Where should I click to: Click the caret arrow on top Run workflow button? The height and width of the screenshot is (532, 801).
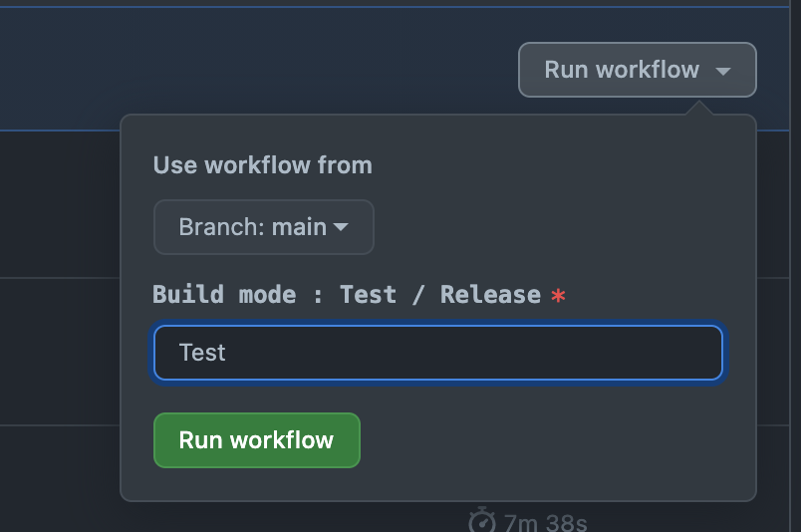click(724, 71)
